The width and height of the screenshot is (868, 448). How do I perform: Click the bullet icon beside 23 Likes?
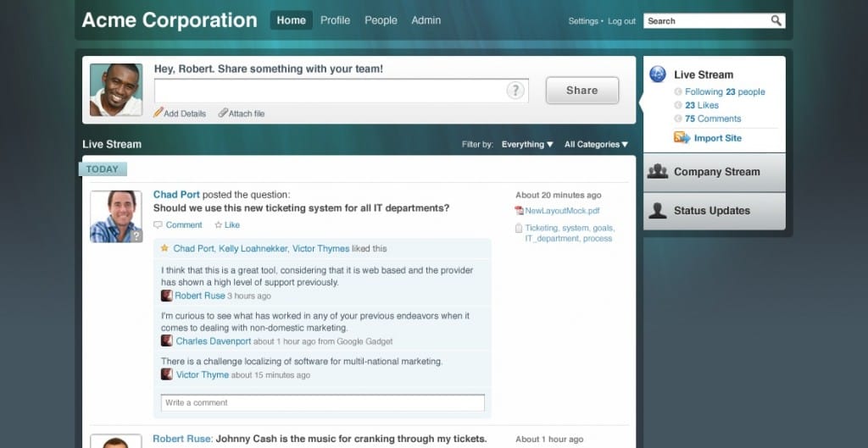point(678,105)
